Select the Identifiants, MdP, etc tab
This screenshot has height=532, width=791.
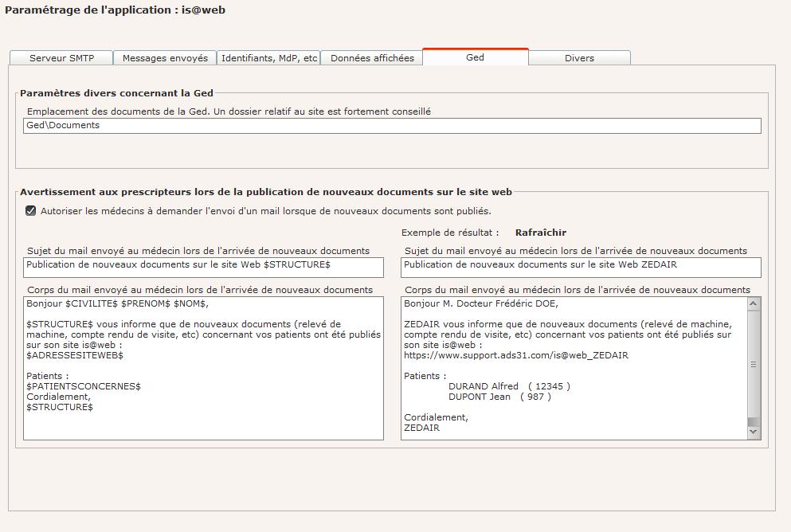tap(269, 58)
